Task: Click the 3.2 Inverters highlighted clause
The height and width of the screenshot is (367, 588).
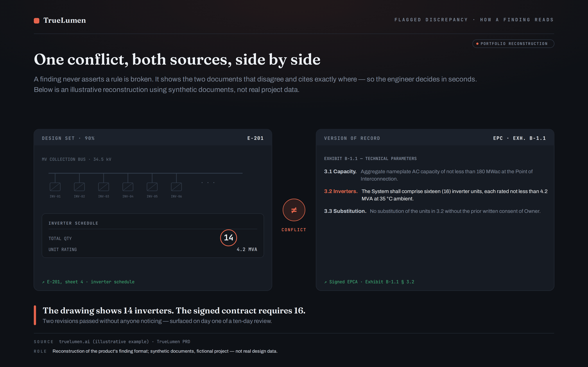Action: click(x=436, y=195)
